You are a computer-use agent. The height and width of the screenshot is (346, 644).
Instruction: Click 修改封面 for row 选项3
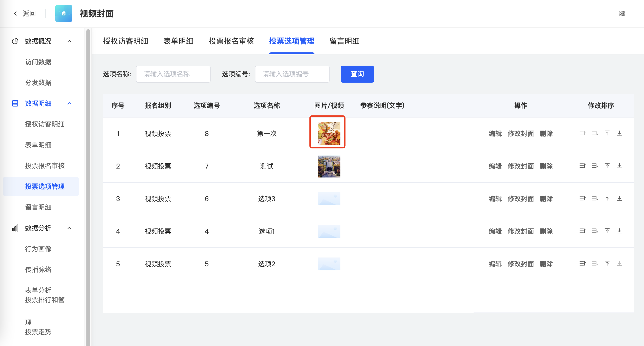click(x=521, y=199)
